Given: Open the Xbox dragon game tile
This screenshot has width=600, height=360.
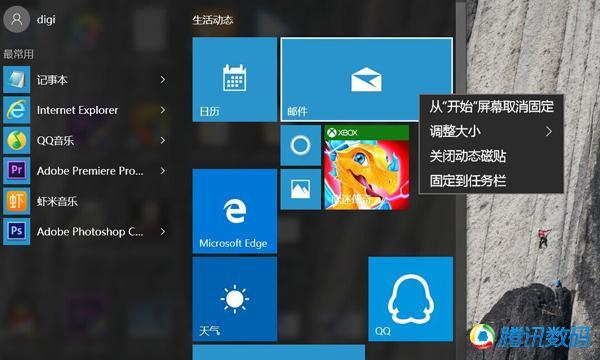Looking at the screenshot, I should tap(367, 168).
